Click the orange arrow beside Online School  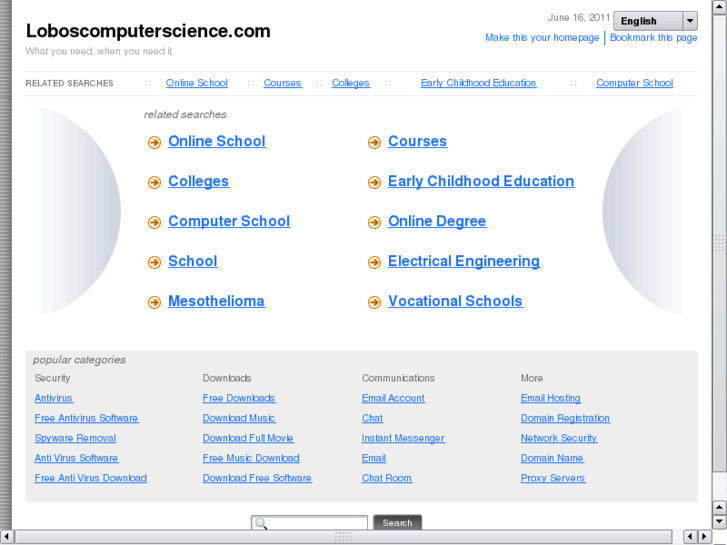click(154, 142)
